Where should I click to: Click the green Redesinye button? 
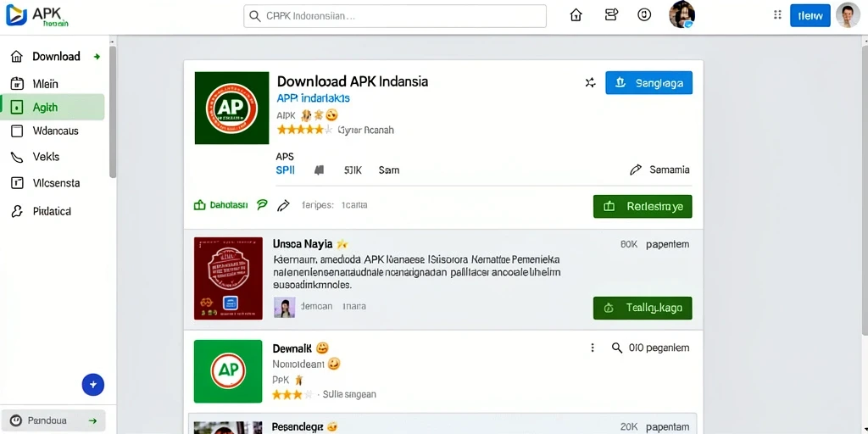(x=643, y=207)
